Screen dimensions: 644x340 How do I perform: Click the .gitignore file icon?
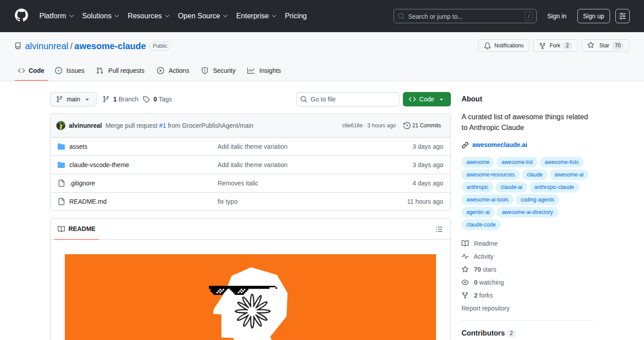[x=61, y=183]
